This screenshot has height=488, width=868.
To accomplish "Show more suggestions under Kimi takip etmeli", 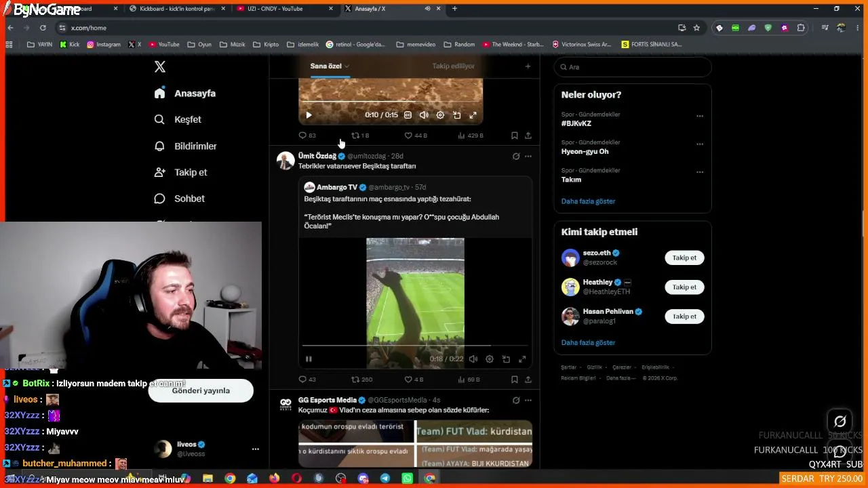I will (588, 343).
